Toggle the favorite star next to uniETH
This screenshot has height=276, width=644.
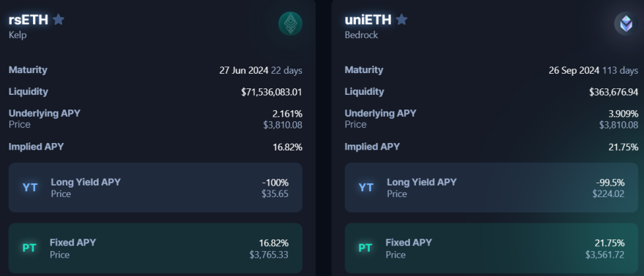402,19
